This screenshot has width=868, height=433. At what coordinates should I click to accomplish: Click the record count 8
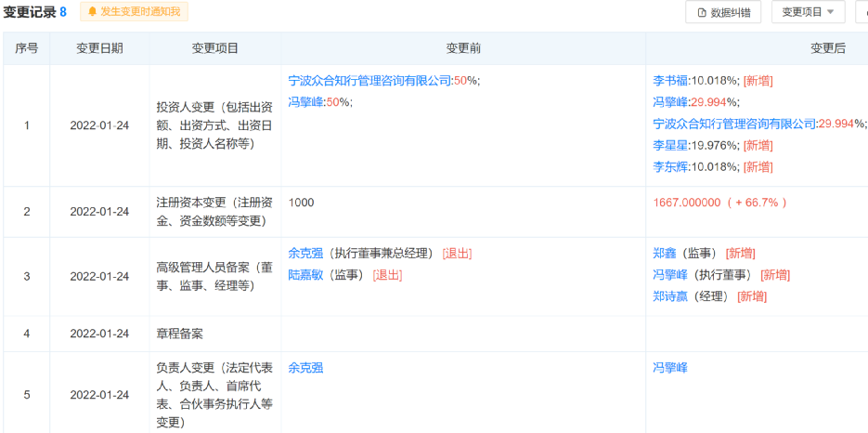tap(63, 12)
